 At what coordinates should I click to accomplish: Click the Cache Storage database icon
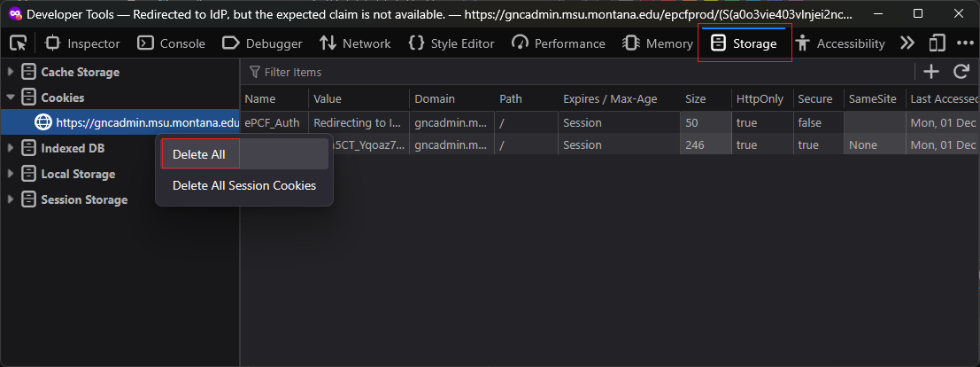tap(28, 72)
